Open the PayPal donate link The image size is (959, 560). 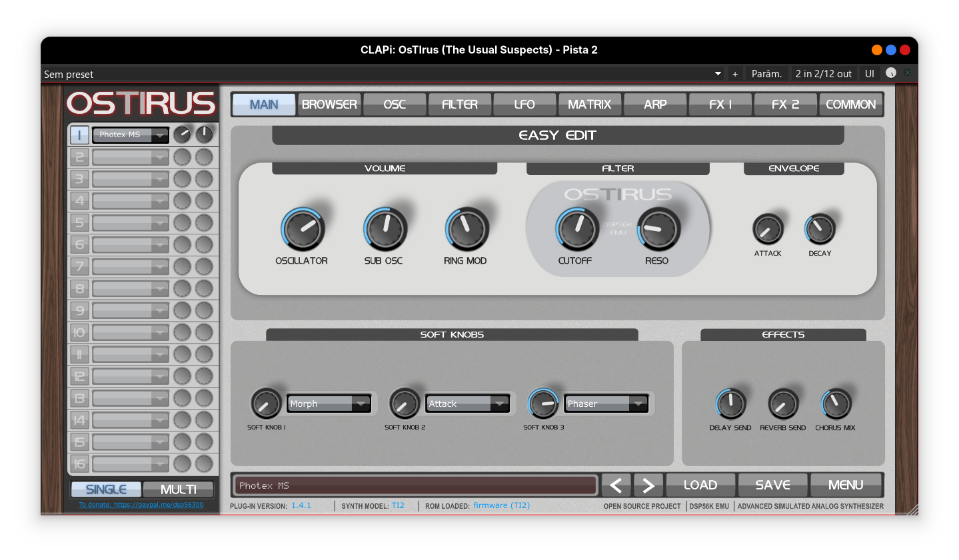pos(141,505)
